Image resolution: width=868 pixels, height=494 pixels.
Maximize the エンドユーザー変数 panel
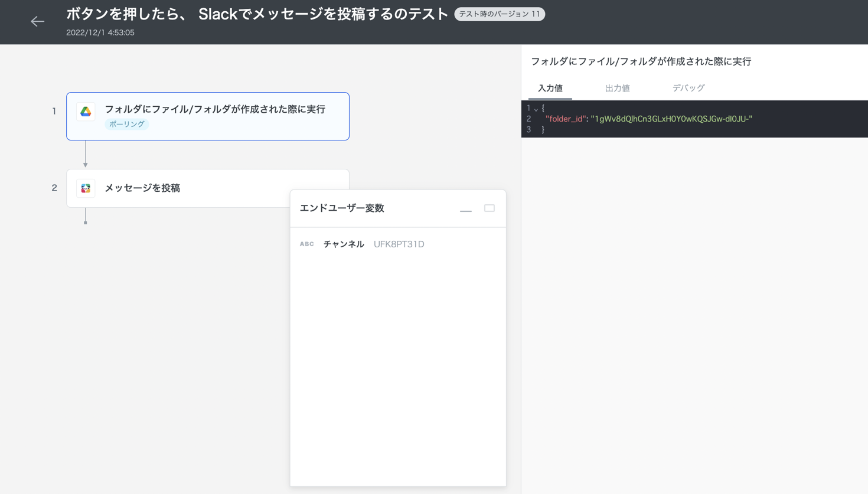click(490, 208)
